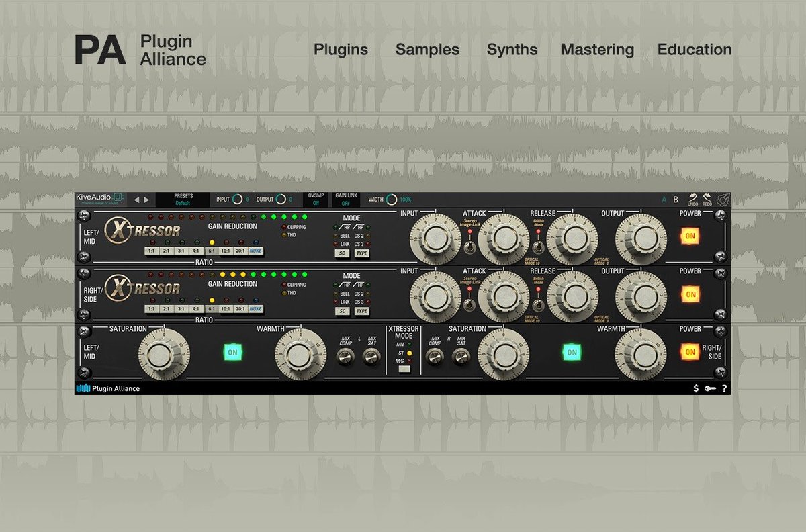Toggle Right/Side compressor POWER ON button

(x=689, y=294)
